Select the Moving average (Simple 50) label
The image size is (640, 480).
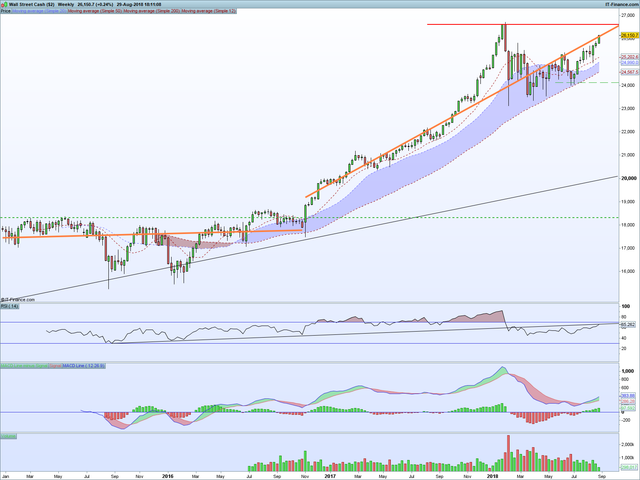[95, 11]
